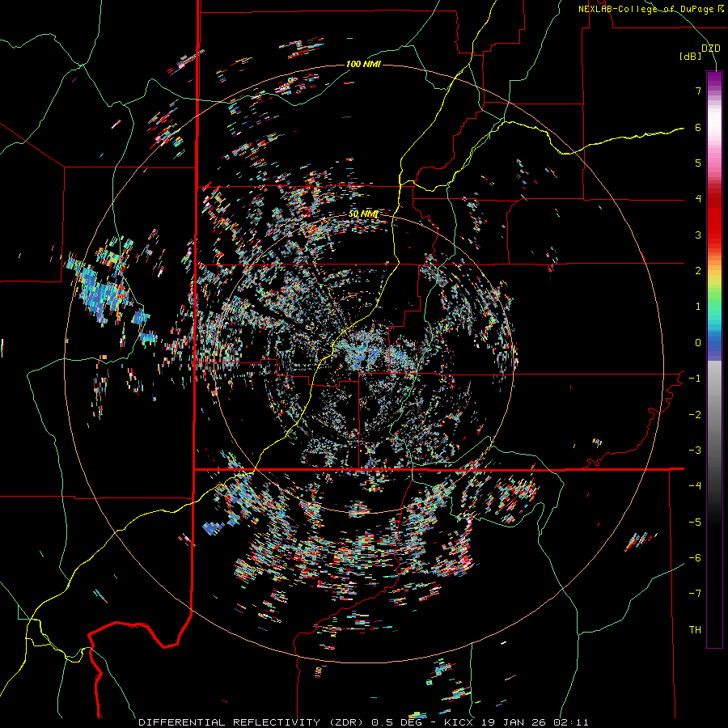Click the -7 value on the color scale
728x728 pixels.
tap(695, 594)
